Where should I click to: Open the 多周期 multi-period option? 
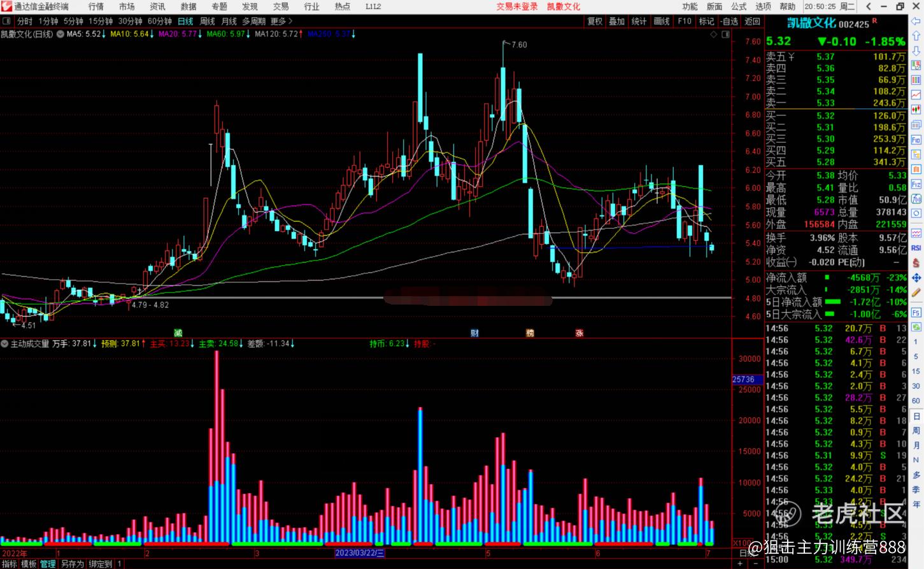[x=253, y=21]
